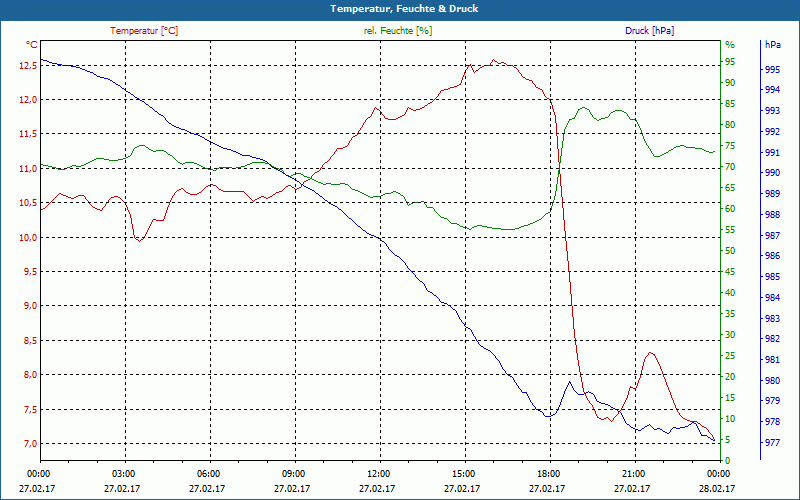Click the 85 tick on the humidity axis
This screenshot has height=500, width=800.
(730, 104)
